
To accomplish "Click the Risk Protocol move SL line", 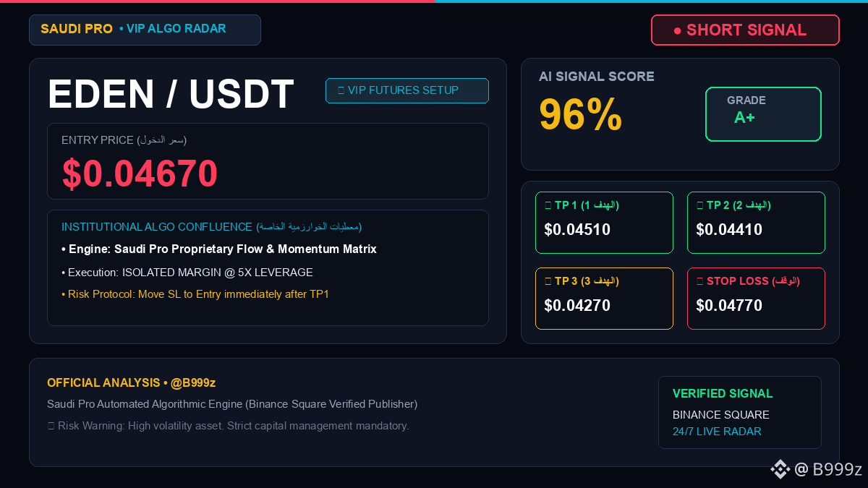I will [x=195, y=294].
